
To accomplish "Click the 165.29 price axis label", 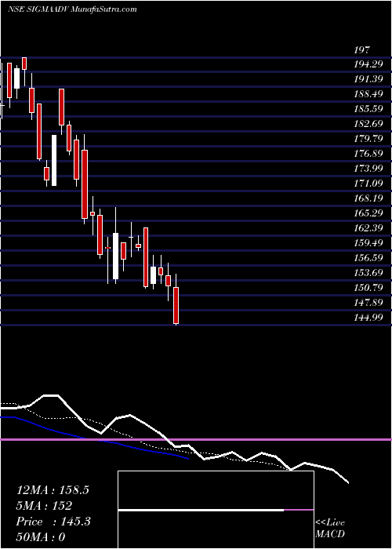I will click(x=368, y=213).
